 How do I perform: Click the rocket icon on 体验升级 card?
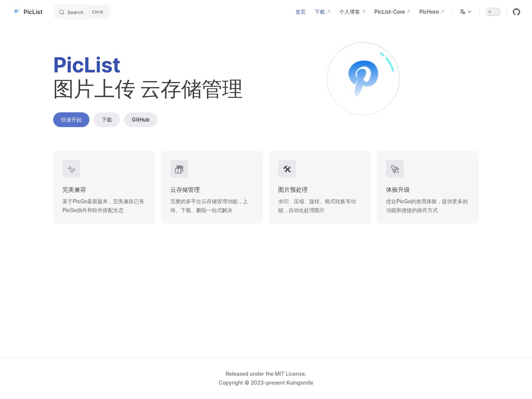pyautogui.click(x=395, y=169)
